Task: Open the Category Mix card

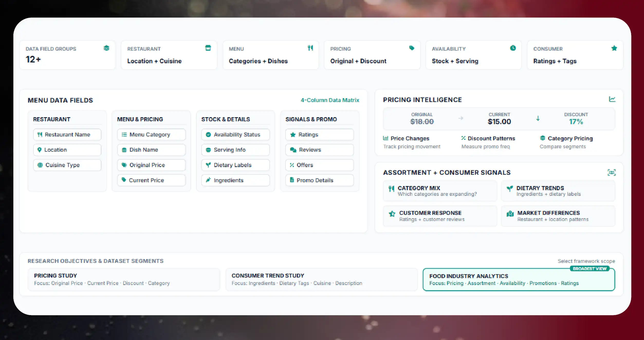Action: coord(440,191)
